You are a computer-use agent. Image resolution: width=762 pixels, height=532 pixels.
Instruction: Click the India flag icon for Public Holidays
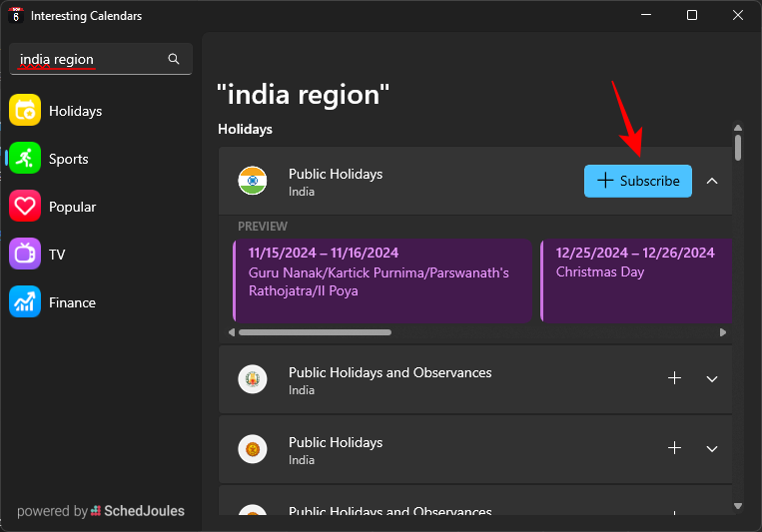(x=253, y=181)
